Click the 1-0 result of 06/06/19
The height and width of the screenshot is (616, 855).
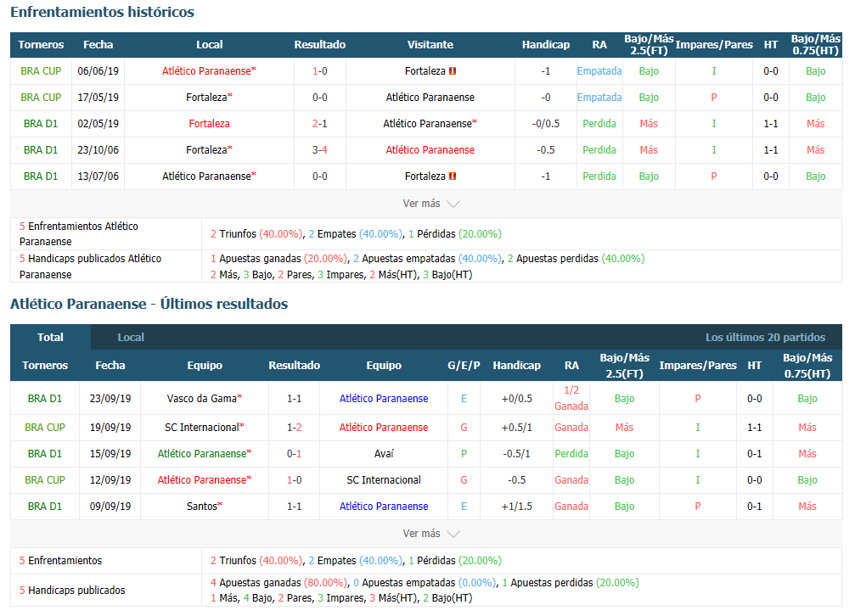point(319,71)
